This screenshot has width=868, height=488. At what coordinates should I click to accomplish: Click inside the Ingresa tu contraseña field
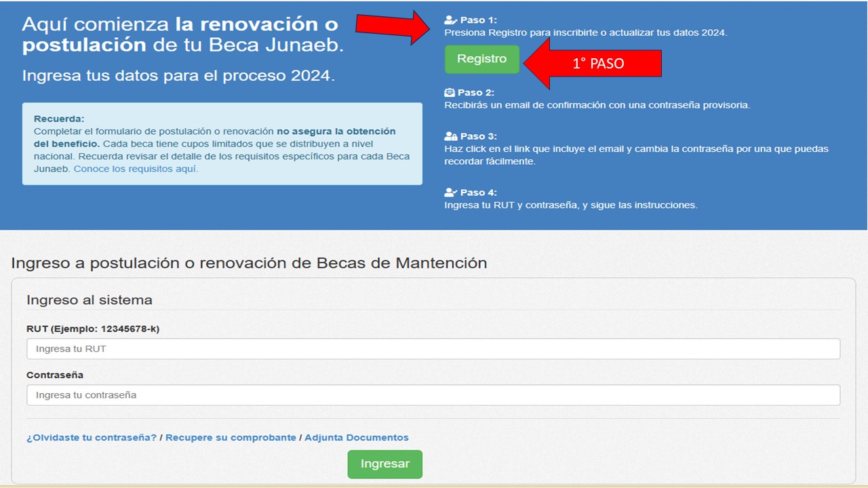click(432, 394)
